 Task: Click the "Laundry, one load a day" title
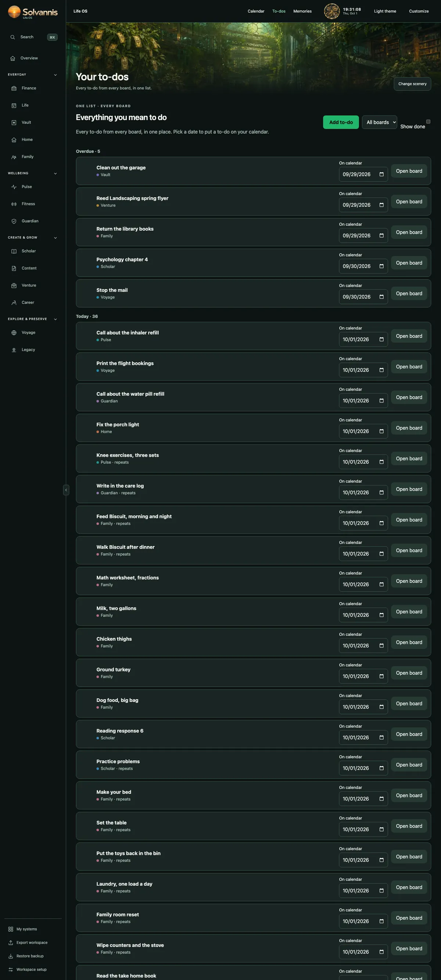(124, 884)
